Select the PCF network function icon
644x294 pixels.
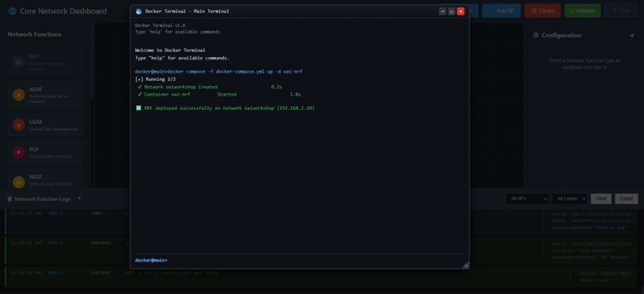[18, 152]
